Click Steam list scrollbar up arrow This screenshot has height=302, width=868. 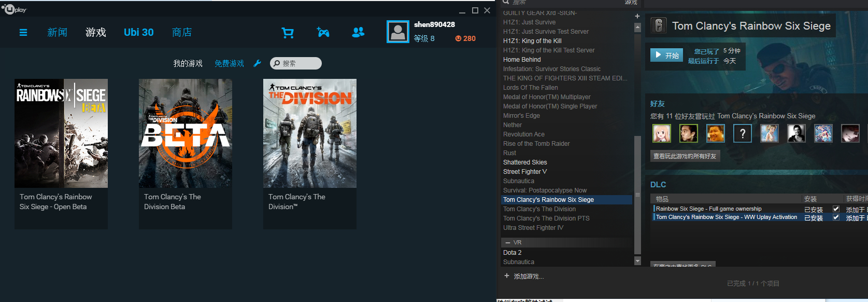[x=637, y=28]
